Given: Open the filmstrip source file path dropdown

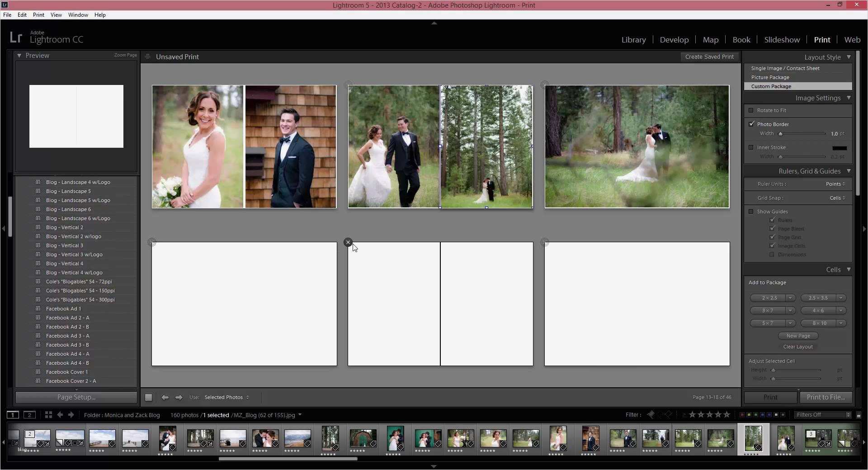Looking at the screenshot, I should click(x=300, y=414).
